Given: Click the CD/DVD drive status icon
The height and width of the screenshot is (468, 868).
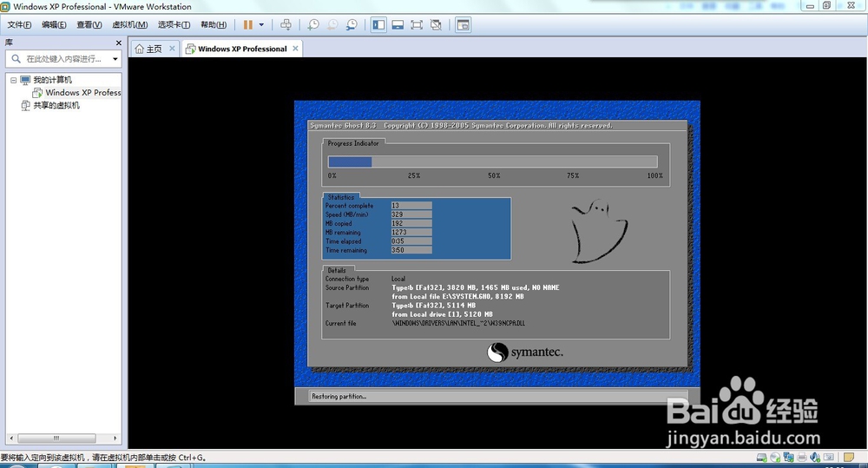Looking at the screenshot, I should (x=775, y=458).
